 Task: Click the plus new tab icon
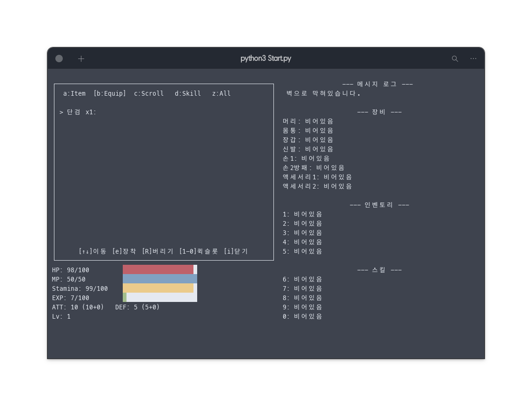click(x=81, y=59)
